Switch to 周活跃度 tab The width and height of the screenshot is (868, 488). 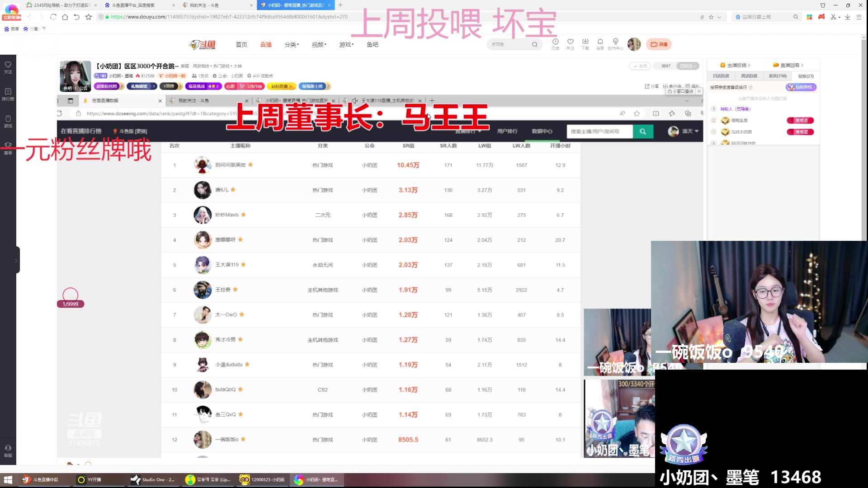tap(749, 76)
